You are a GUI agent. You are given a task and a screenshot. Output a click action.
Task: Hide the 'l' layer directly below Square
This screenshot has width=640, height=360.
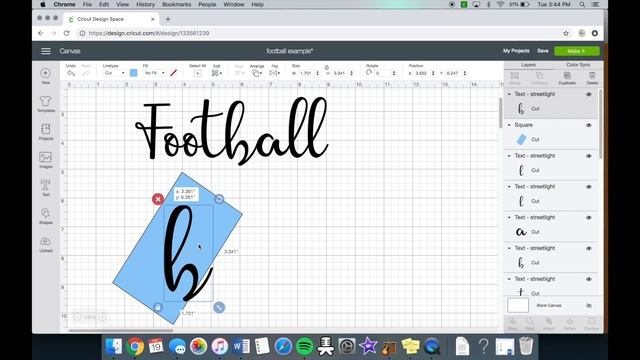589,156
